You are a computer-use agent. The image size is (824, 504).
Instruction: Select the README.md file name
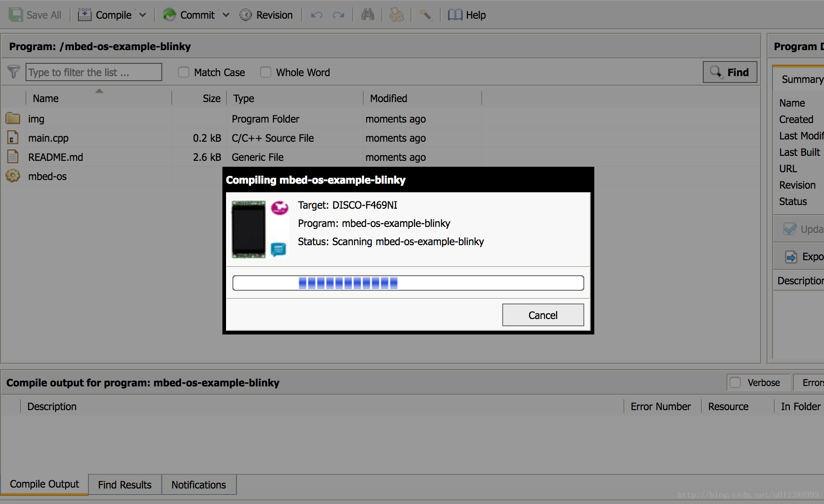(x=56, y=157)
